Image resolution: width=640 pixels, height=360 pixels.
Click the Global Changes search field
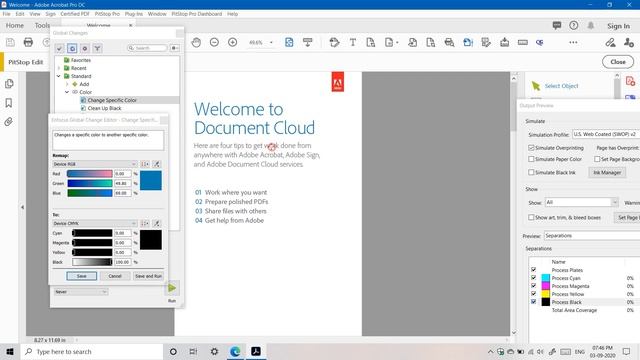147,48
